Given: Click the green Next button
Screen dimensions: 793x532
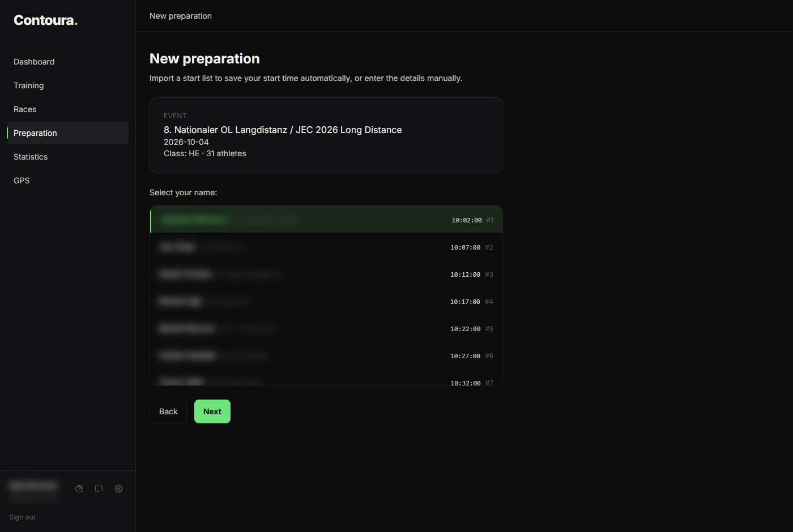Looking at the screenshot, I should [x=212, y=411].
